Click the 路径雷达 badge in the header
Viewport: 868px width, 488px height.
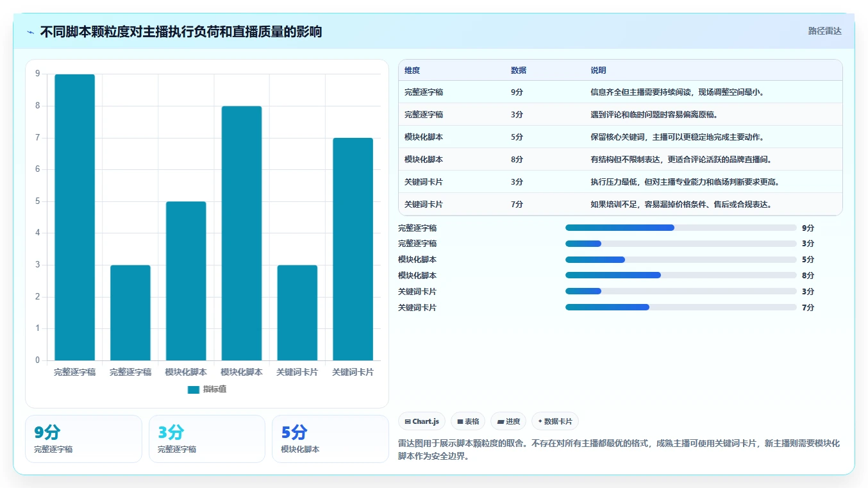[824, 31]
